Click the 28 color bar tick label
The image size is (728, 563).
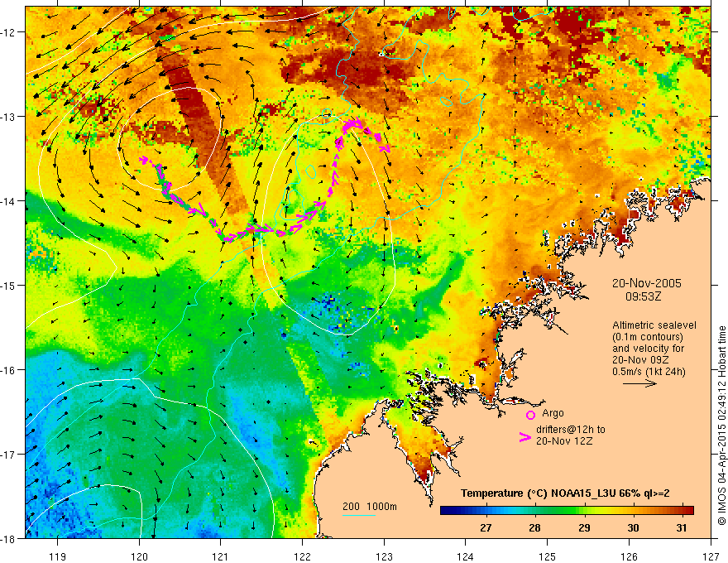pos(534,528)
